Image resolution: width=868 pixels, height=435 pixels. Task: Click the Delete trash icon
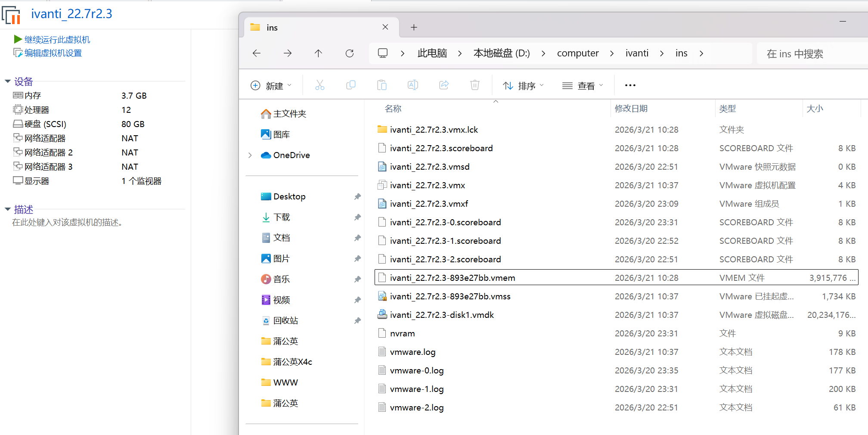coord(475,85)
